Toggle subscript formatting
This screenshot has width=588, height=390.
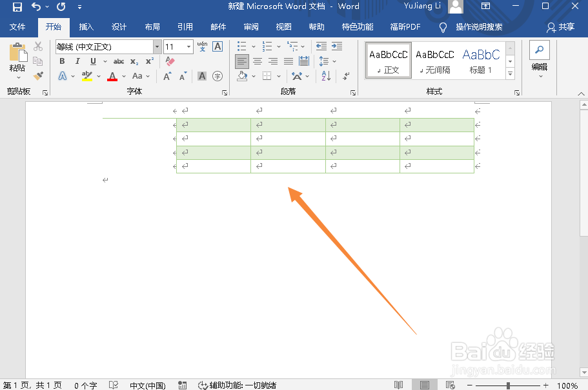coord(134,61)
